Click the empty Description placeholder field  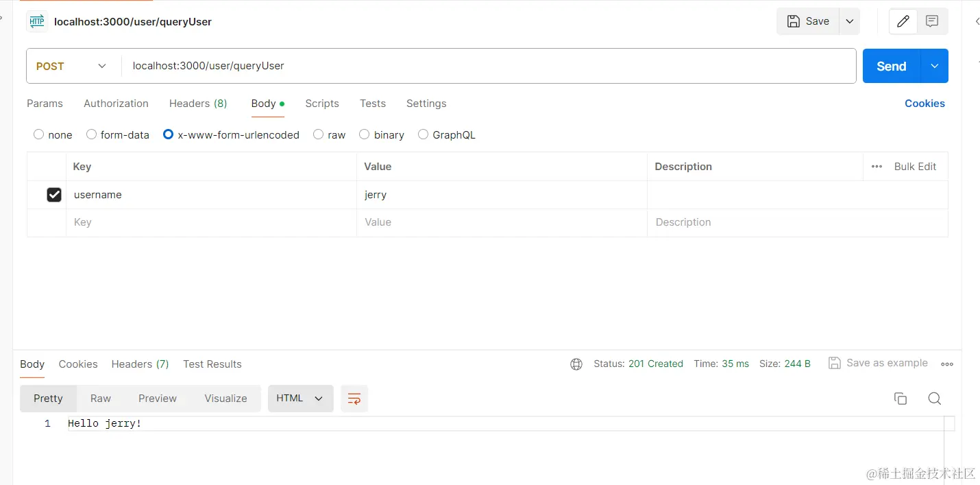(x=798, y=223)
